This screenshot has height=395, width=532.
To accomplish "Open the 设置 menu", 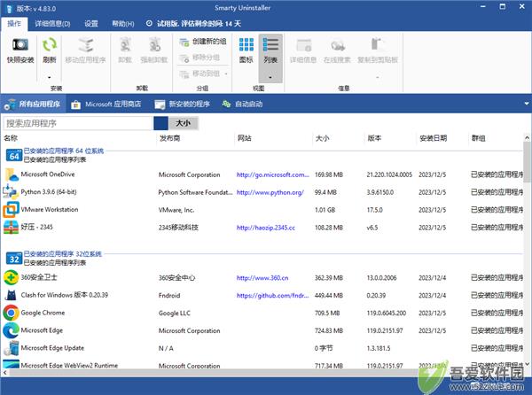I will 91,24.
